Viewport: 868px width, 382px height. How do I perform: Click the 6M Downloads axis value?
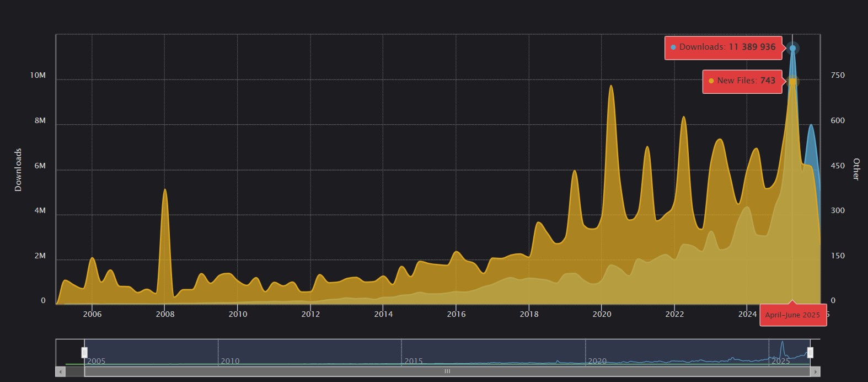(x=40, y=166)
